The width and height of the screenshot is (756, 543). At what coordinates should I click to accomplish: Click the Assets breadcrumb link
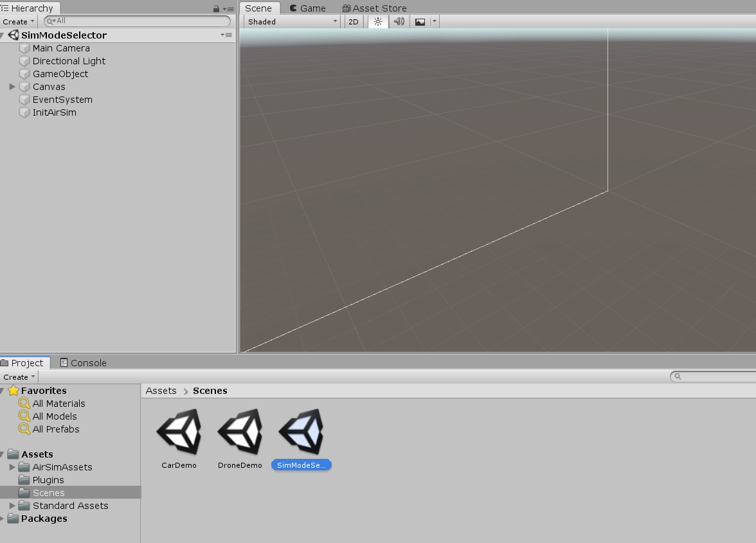(x=161, y=390)
